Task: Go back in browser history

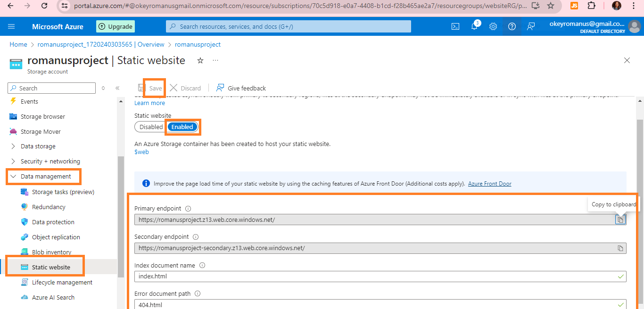Action: coord(10,6)
